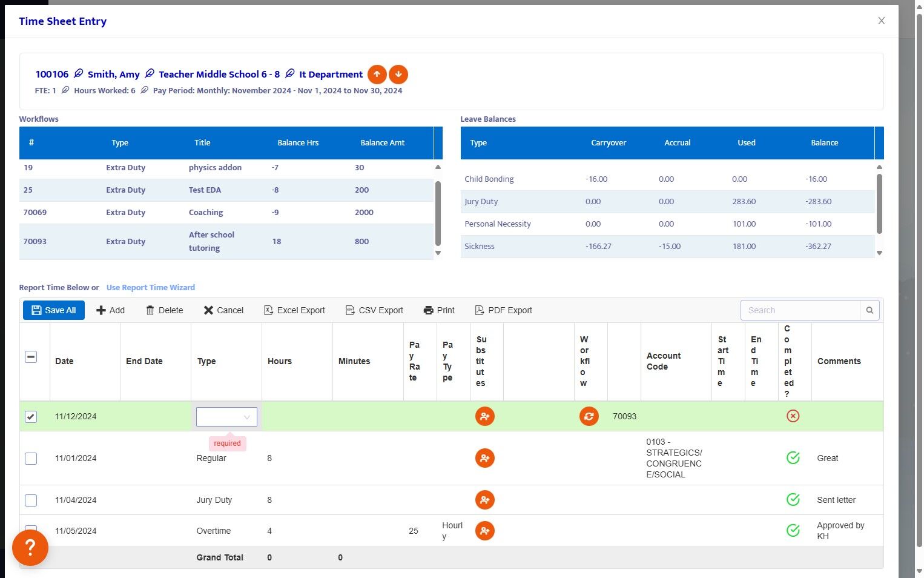Uncheck the 11/12/2024 row checkbox

pos(31,417)
